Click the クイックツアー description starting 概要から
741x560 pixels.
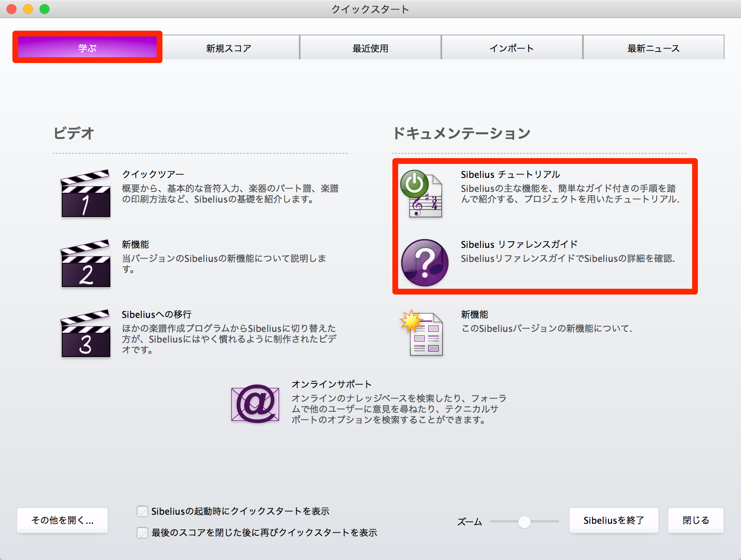(x=230, y=194)
